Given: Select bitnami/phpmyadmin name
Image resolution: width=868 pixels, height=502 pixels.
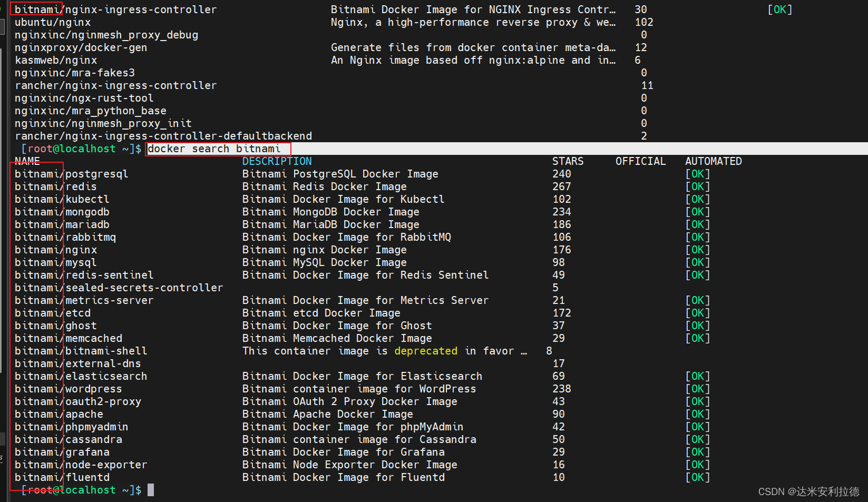Looking at the screenshot, I should point(71,427).
